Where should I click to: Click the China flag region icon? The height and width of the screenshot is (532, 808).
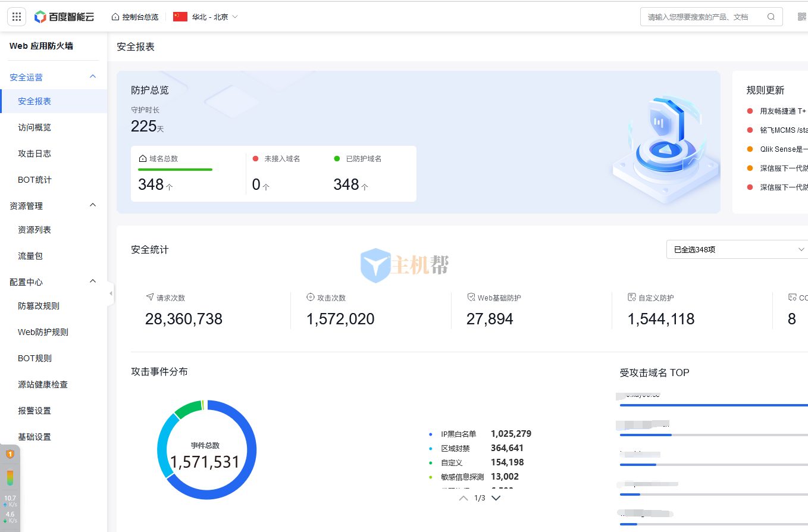pos(180,17)
